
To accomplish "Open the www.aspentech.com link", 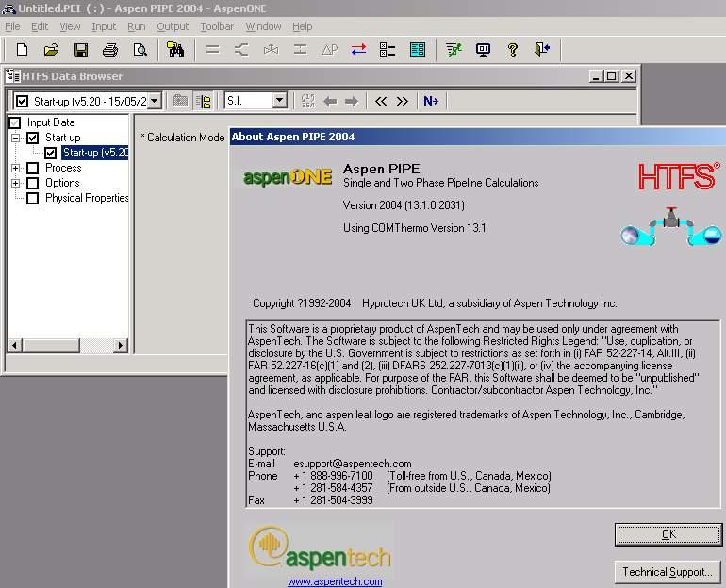I will tap(335, 581).
